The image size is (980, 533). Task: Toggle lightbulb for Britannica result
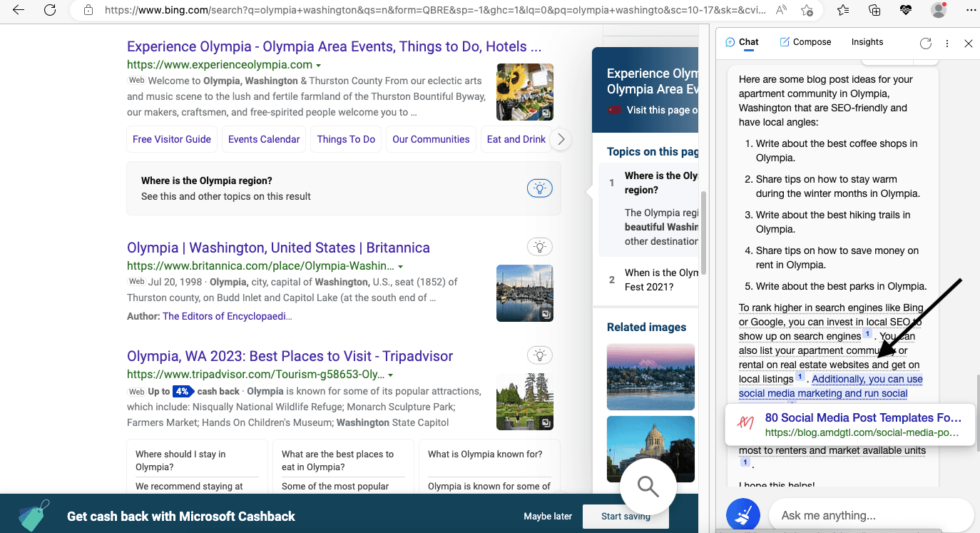tap(540, 247)
